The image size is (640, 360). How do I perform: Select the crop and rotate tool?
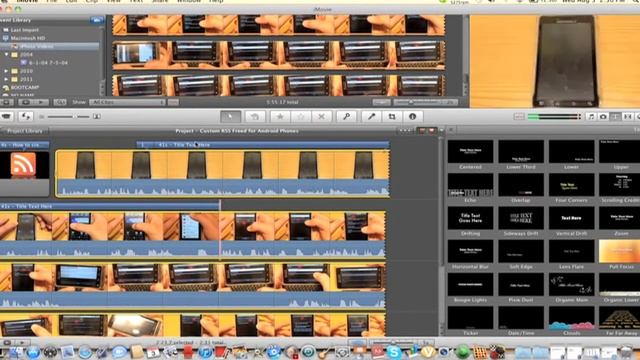(392, 117)
